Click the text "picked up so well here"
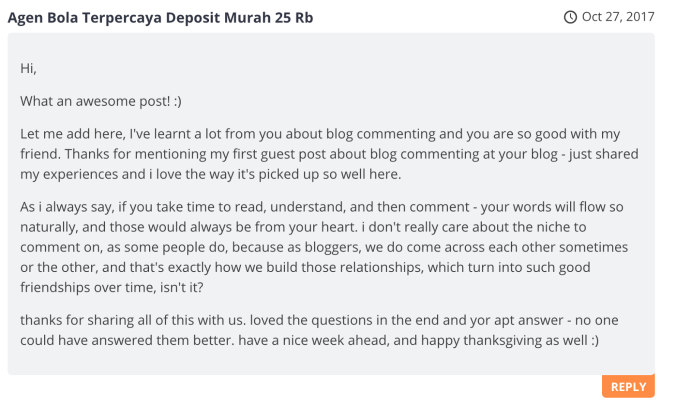The height and width of the screenshot is (407, 690). point(329,174)
